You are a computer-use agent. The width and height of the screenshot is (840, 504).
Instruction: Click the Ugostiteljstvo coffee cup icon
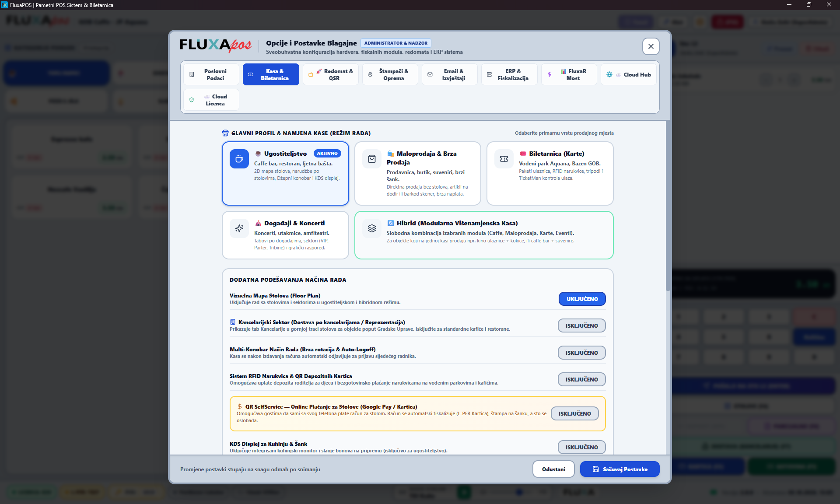[239, 159]
